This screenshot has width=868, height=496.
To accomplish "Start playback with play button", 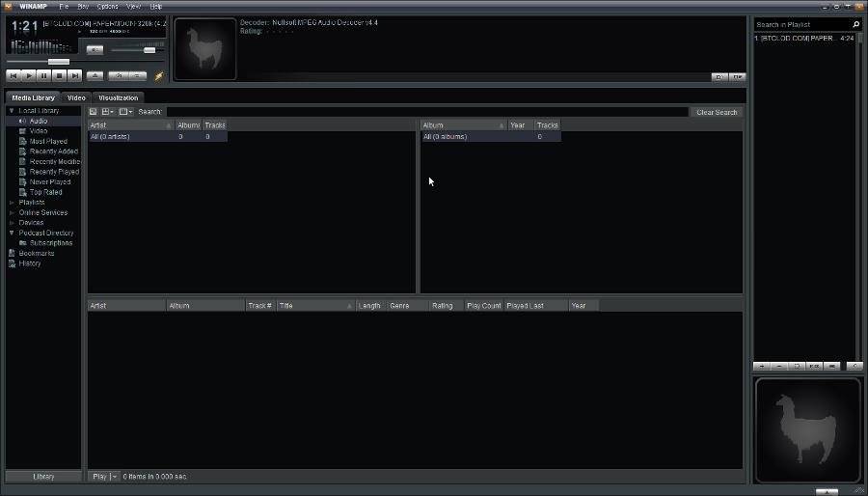I will 29,76.
